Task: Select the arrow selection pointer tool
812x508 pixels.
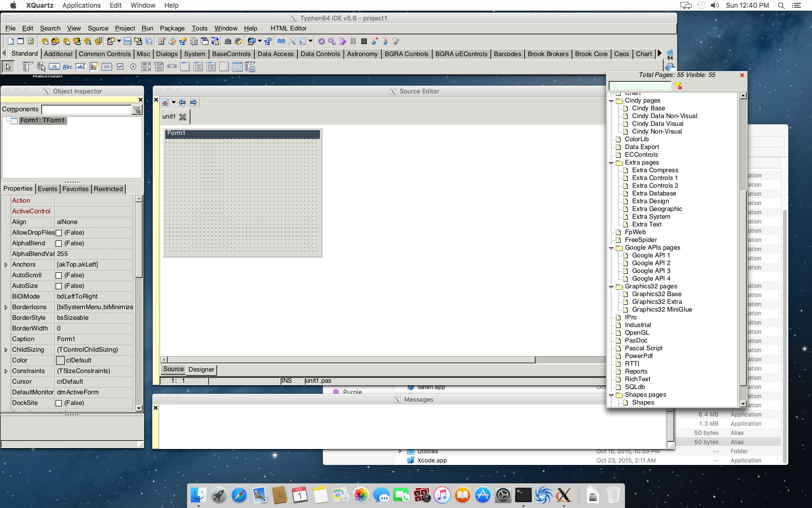Action: (x=8, y=67)
